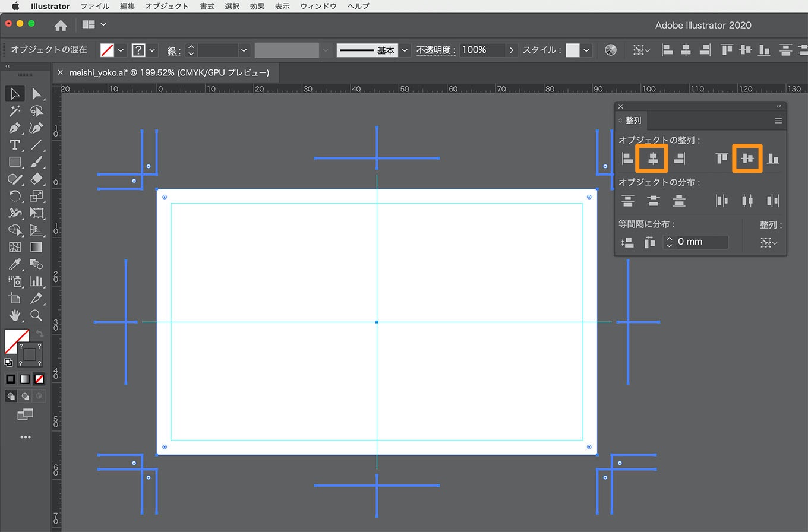The image size is (808, 532).
Task: Select the Artboard tool
Action: [15, 298]
